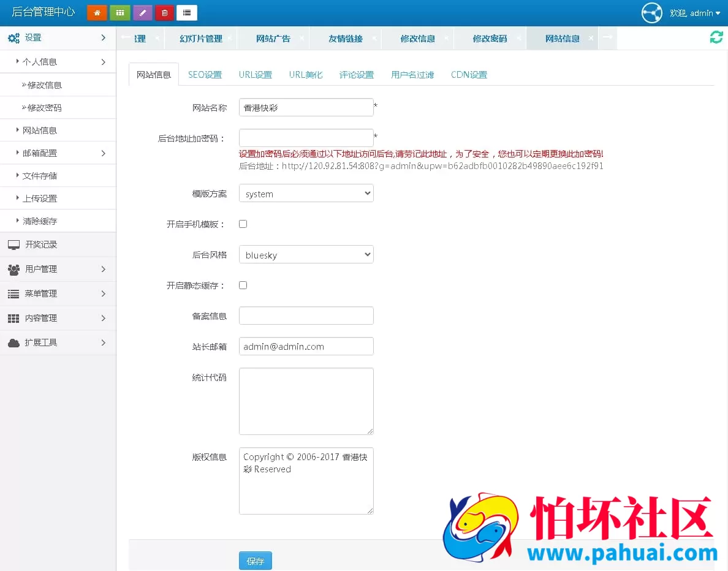Click the 站长邮箱 email input field
The image size is (728, 571).
click(x=306, y=346)
